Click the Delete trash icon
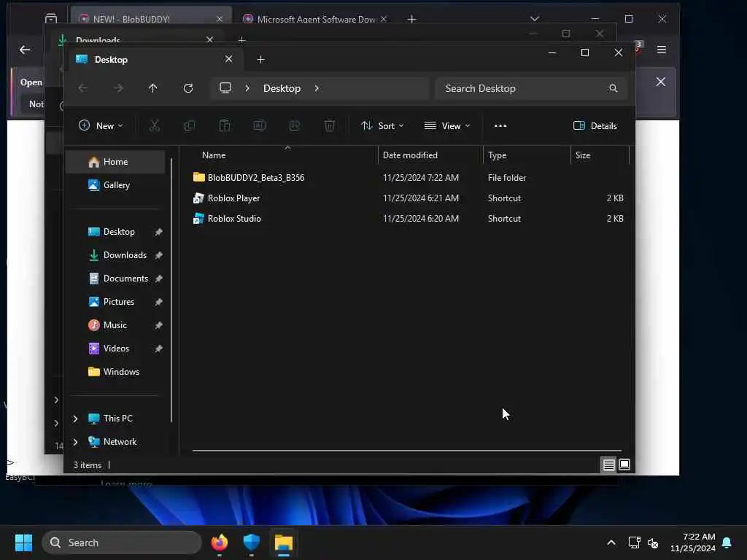The image size is (747, 560). click(x=329, y=125)
